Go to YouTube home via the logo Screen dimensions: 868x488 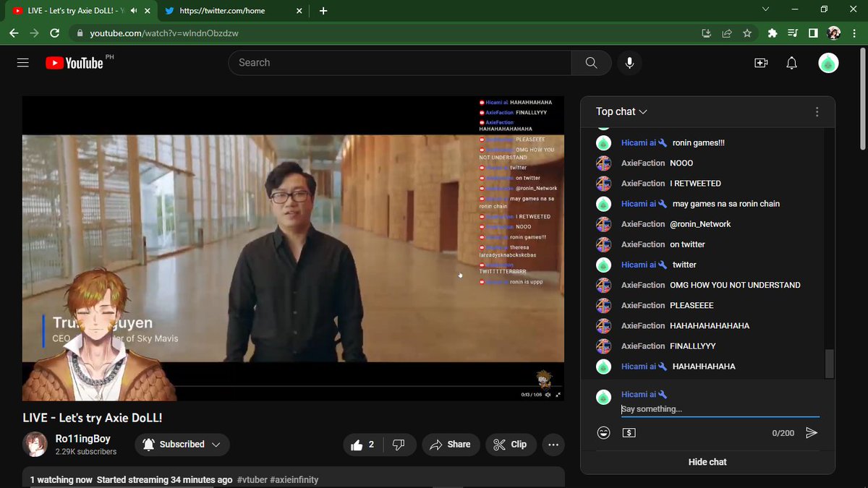pos(75,63)
